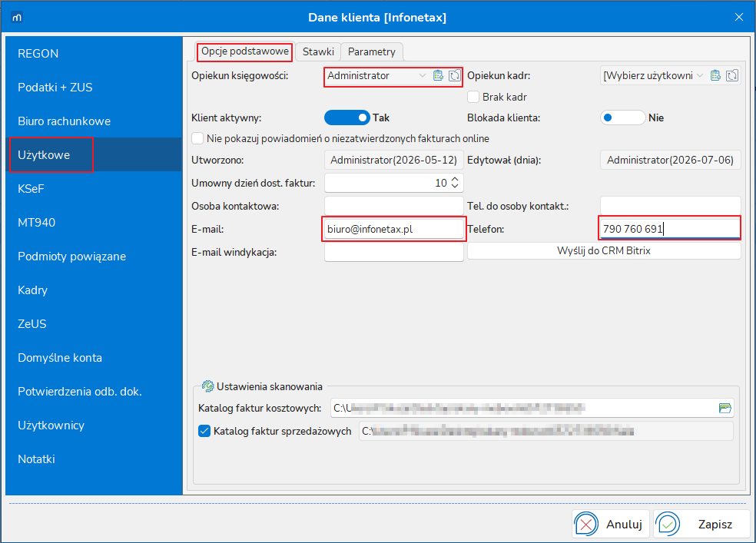Open the REGON section
Screen dimensions: 756x543
coord(94,54)
